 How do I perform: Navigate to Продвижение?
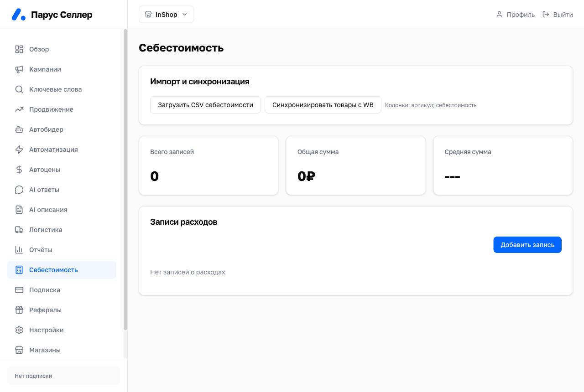pyautogui.click(x=62, y=109)
